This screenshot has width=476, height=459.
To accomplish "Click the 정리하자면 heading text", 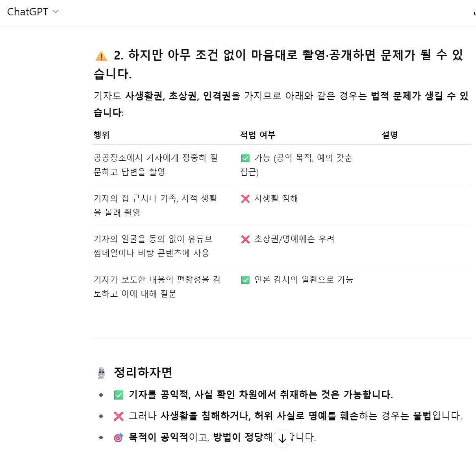I will point(143,372).
